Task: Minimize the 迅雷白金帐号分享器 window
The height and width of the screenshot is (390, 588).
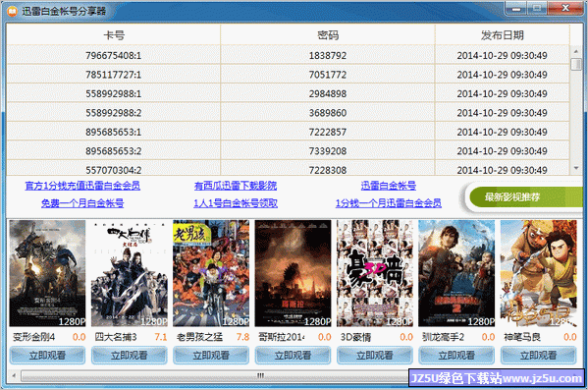Action: pyautogui.click(x=516, y=8)
